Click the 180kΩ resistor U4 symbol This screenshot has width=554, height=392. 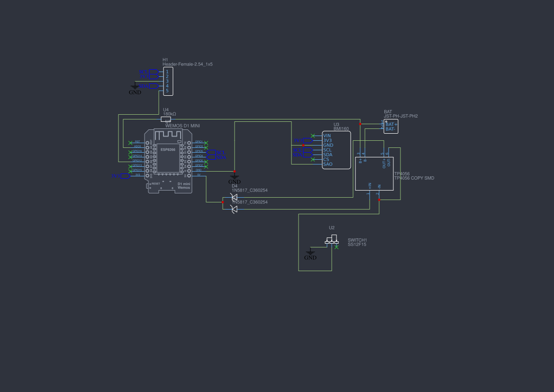165,119
